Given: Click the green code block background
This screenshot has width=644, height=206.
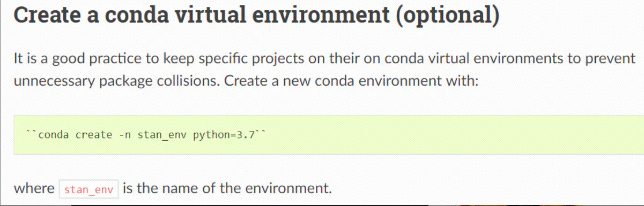Looking at the screenshot, I should (329, 135).
